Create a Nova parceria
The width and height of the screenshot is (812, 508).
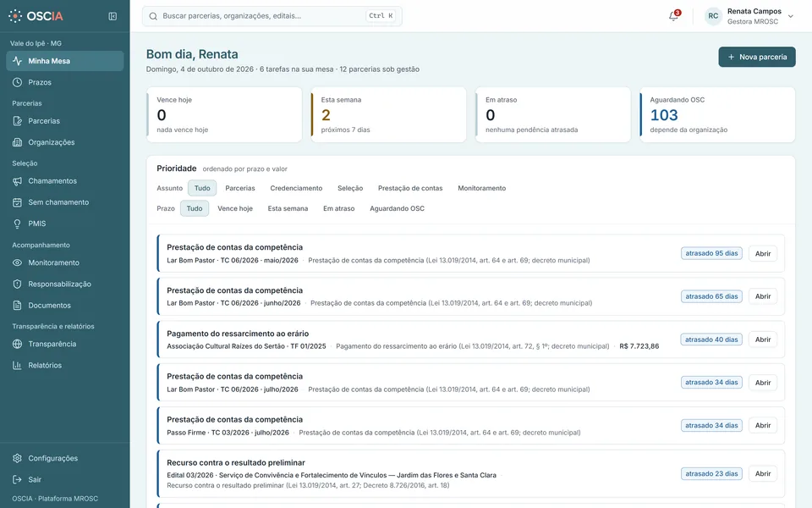[x=756, y=57]
